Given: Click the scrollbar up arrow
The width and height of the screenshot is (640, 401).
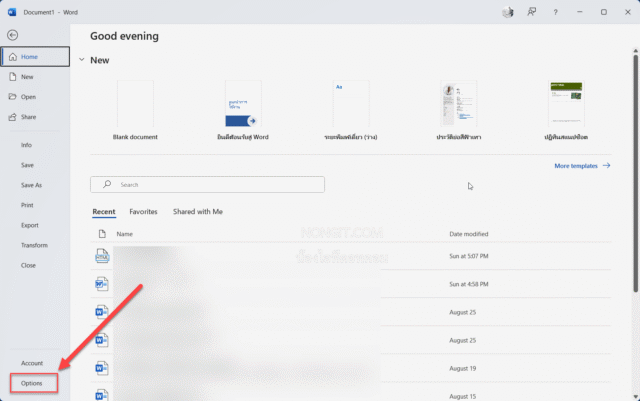Looking at the screenshot, I should click(636, 51).
